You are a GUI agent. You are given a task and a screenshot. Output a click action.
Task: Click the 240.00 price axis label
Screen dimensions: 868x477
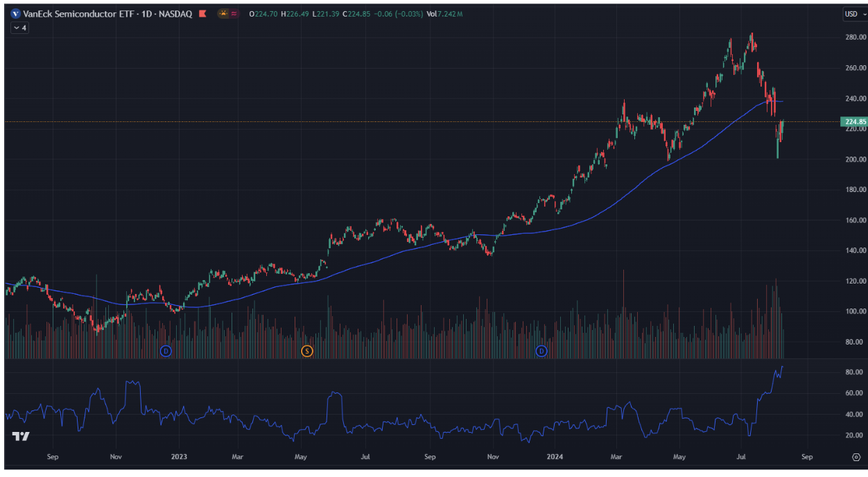pyautogui.click(x=855, y=98)
